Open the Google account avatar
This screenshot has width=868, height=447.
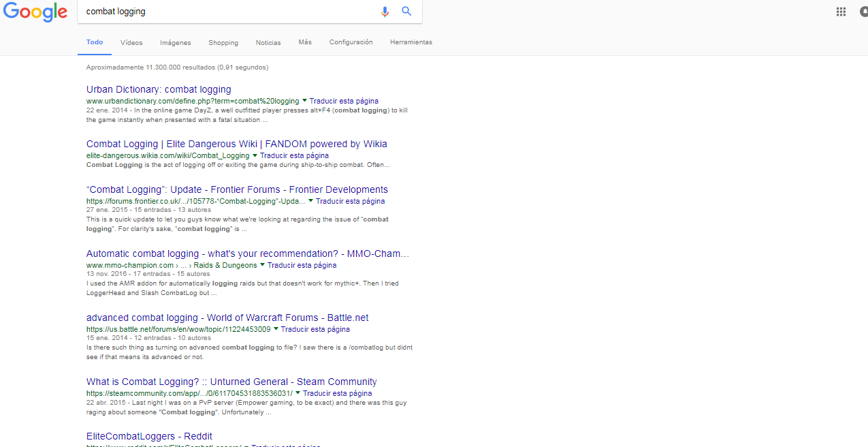tap(864, 12)
